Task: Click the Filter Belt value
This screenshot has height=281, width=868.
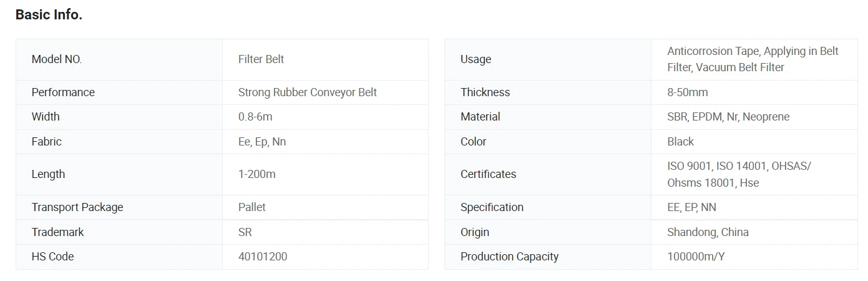Action: 261,59
